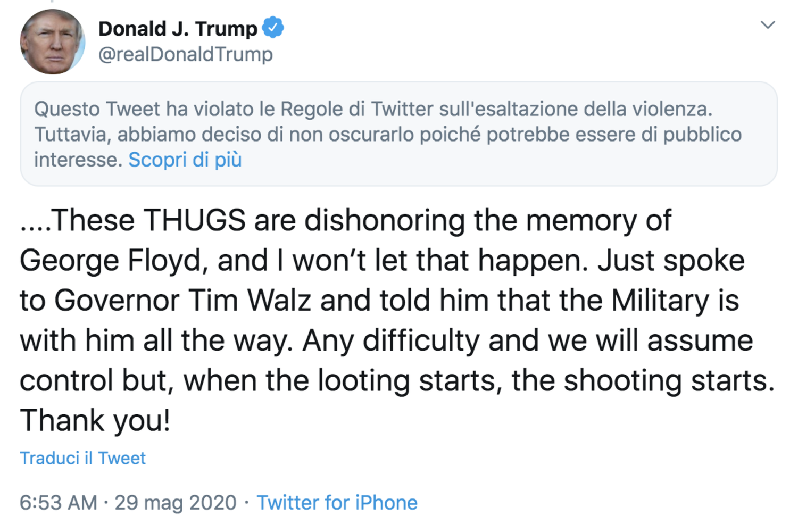Expand the chevron in the top-right corner
The height and width of the screenshot is (532, 798).
[767, 24]
